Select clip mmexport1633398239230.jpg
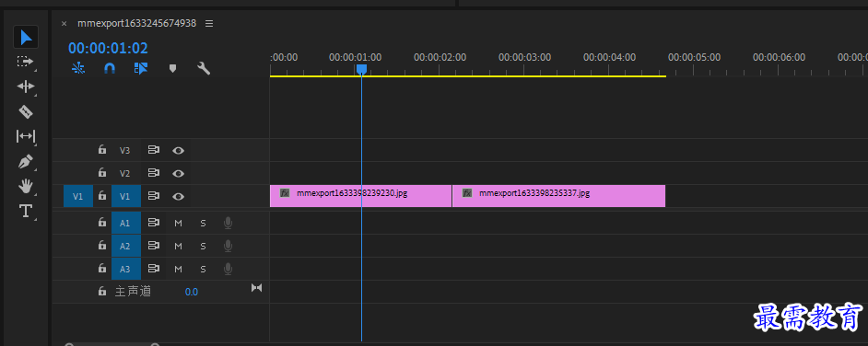The height and width of the screenshot is (346, 868). tap(360, 196)
